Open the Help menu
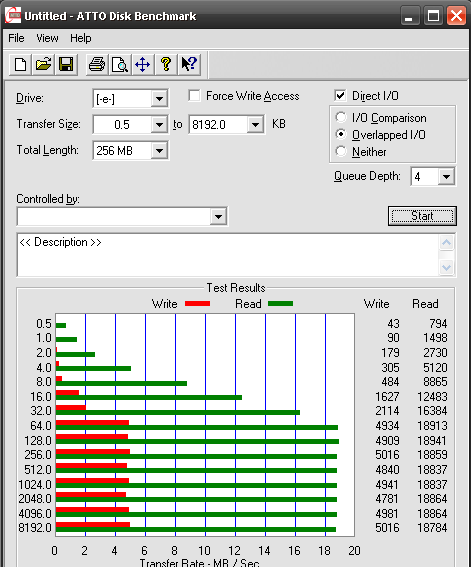Viewport: 471px width, 567px height. pyautogui.click(x=81, y=38)
